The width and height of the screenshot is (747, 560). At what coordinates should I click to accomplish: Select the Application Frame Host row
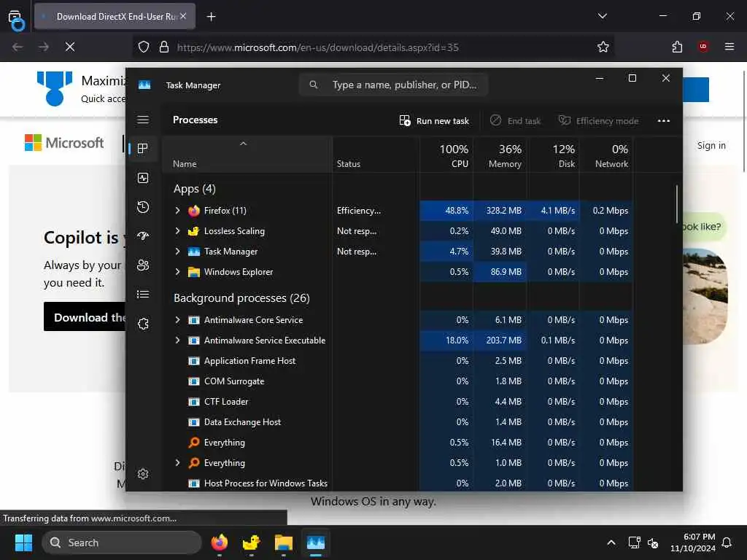click(x=398, y=361)
